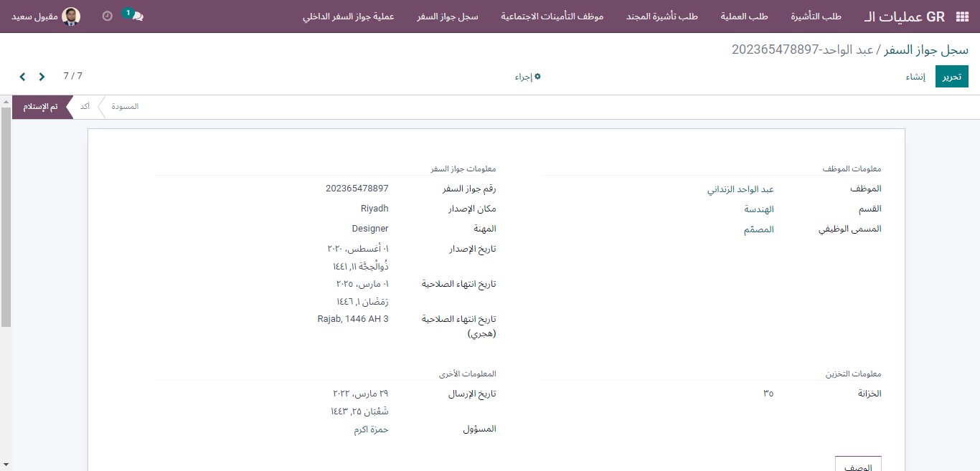Open department link الهندسة
This screenshot has width=980, height=471.
pyautogui.click(x=759, y=209)
